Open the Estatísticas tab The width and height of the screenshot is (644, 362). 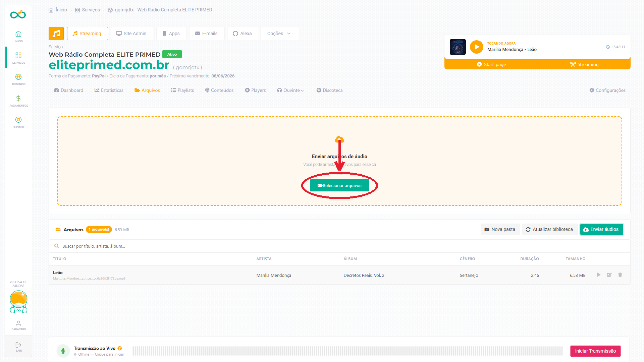[109, 90]
